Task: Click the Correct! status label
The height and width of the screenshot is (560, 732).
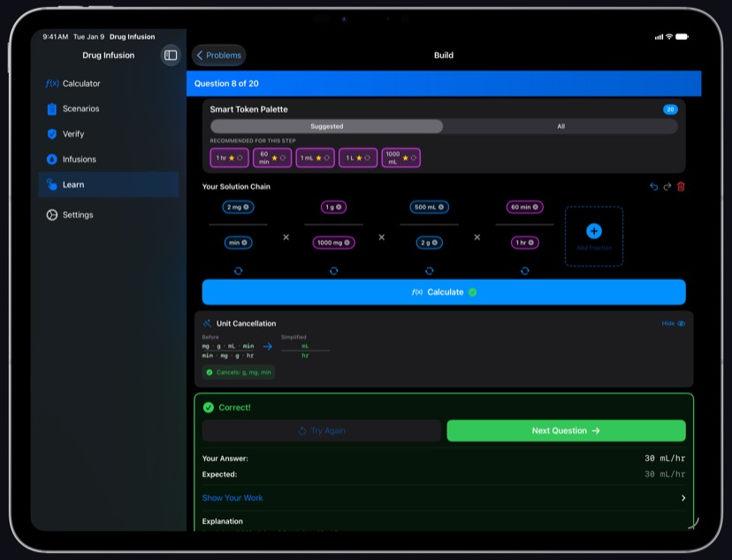Action: tap(234, 407)
